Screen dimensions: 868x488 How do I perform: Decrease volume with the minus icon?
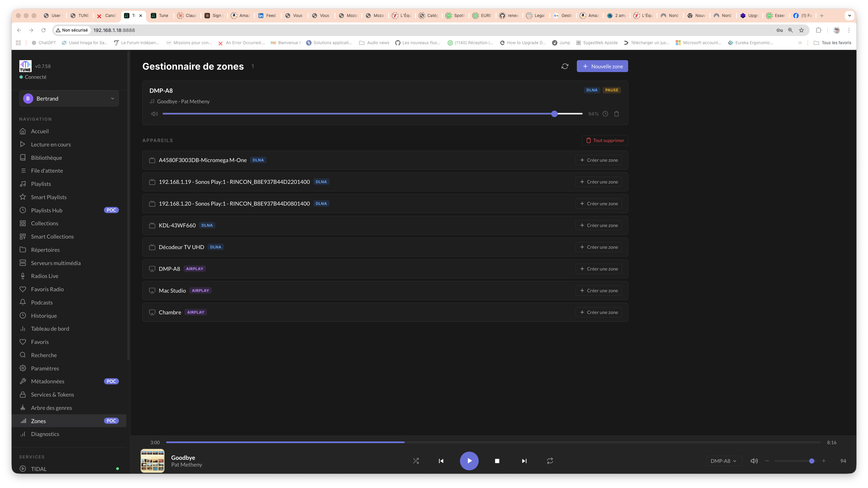767,461
